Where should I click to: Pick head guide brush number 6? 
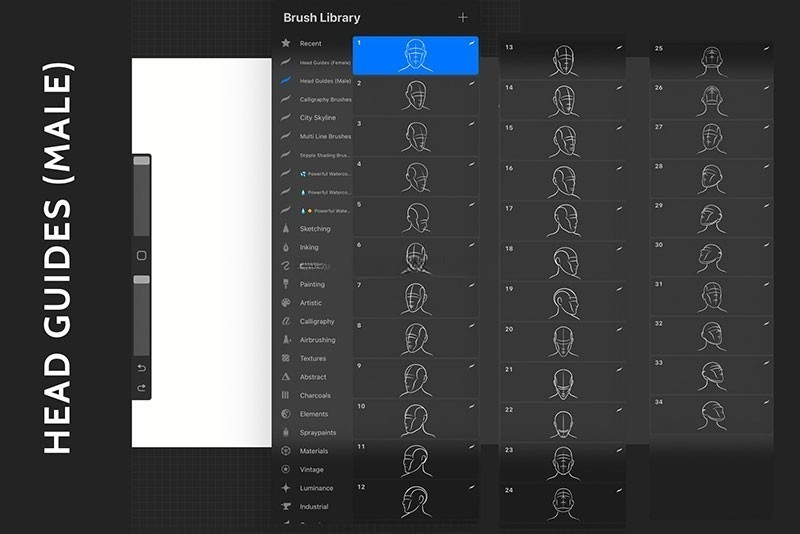click(415, 258)
